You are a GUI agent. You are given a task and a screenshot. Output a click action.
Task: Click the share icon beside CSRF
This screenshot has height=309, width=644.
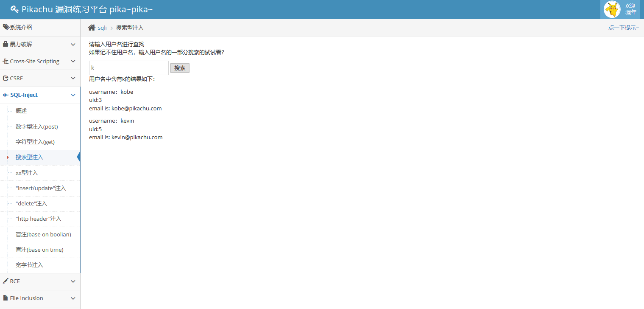tap(6, 78)
